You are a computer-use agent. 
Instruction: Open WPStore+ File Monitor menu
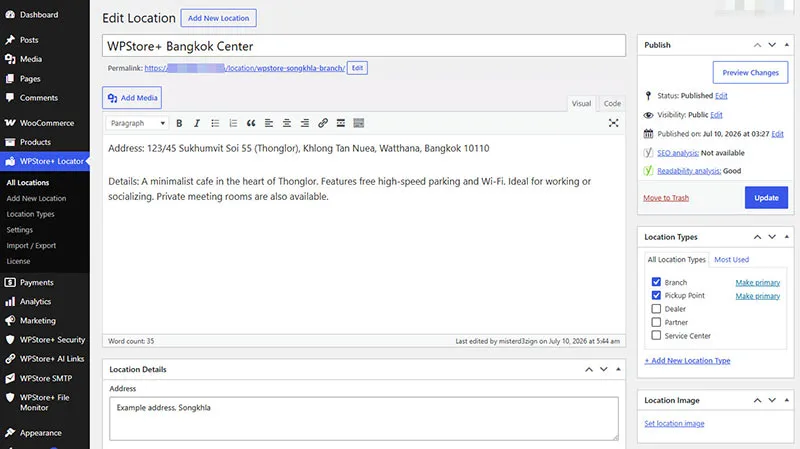click(x=44, y=403)
